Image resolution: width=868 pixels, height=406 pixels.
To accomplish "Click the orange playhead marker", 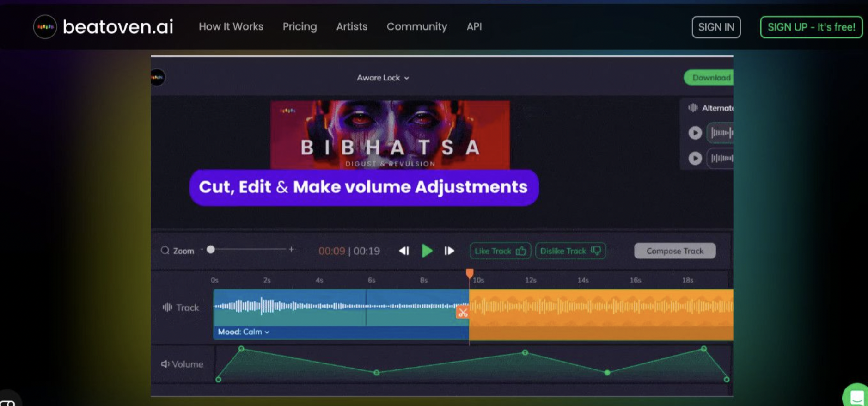I will (470, 273).
